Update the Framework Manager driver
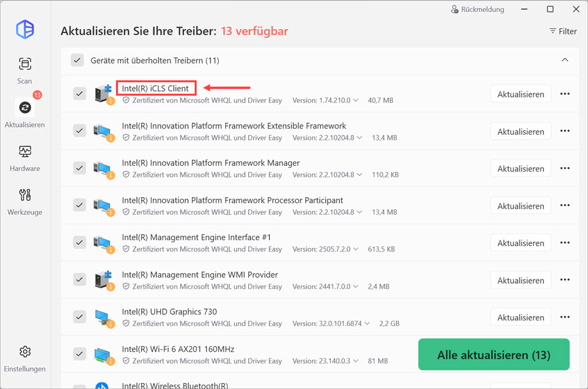 pos(520,168)
